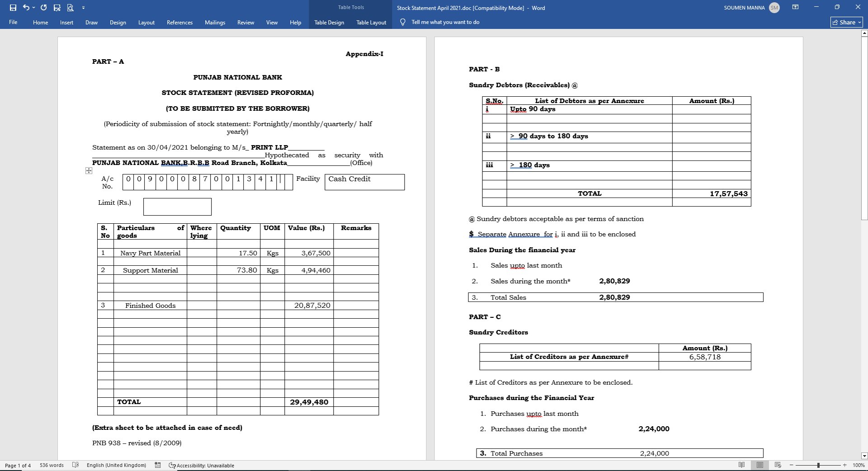Screen dimensions: 868x471
Task: Open word count from 536 words
Action: (x=52, y=465)
